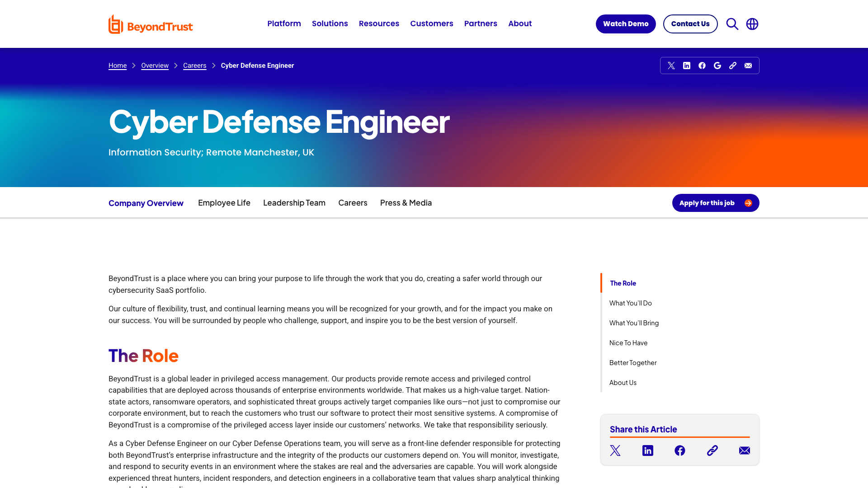Viewport: 868px width, 488px height.
Task: Jump to Nice To Have section
Action: point(628,343)
